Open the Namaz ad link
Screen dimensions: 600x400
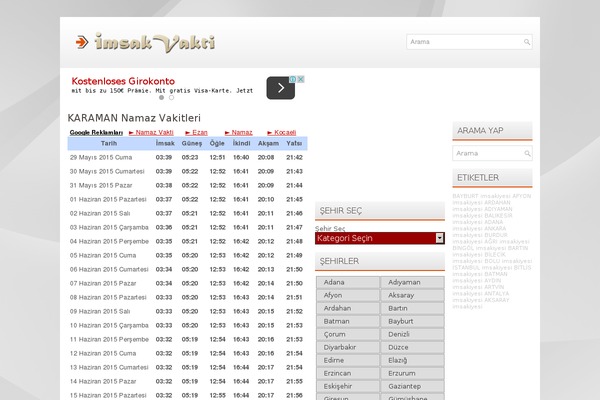(x=238, y=132)
